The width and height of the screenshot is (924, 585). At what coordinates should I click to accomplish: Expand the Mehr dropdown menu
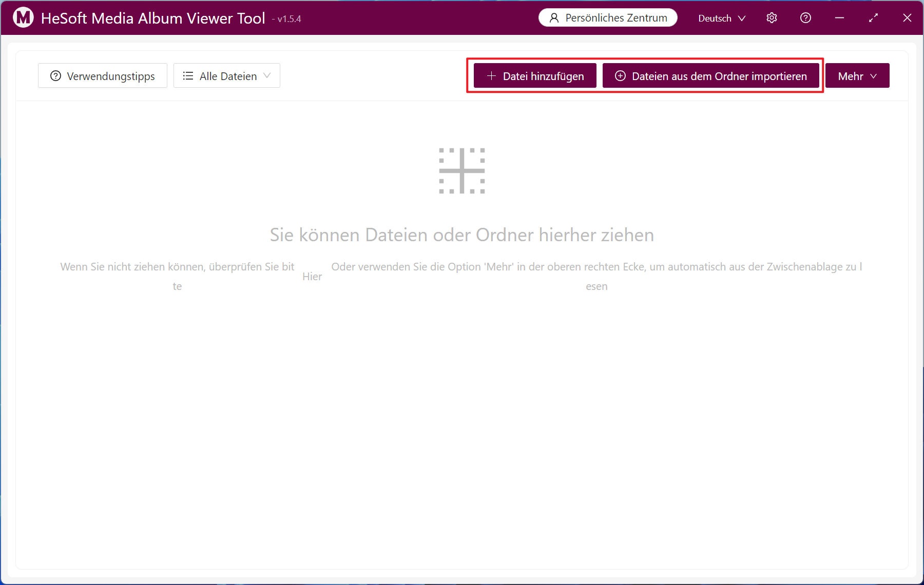point(857,76)
